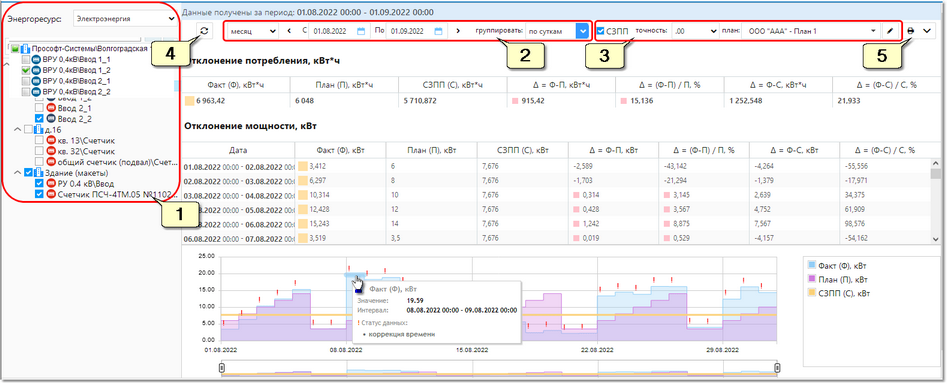
Task: Open the Энергоресурс Электроэнергия dropdown
Action: (124, 19)
